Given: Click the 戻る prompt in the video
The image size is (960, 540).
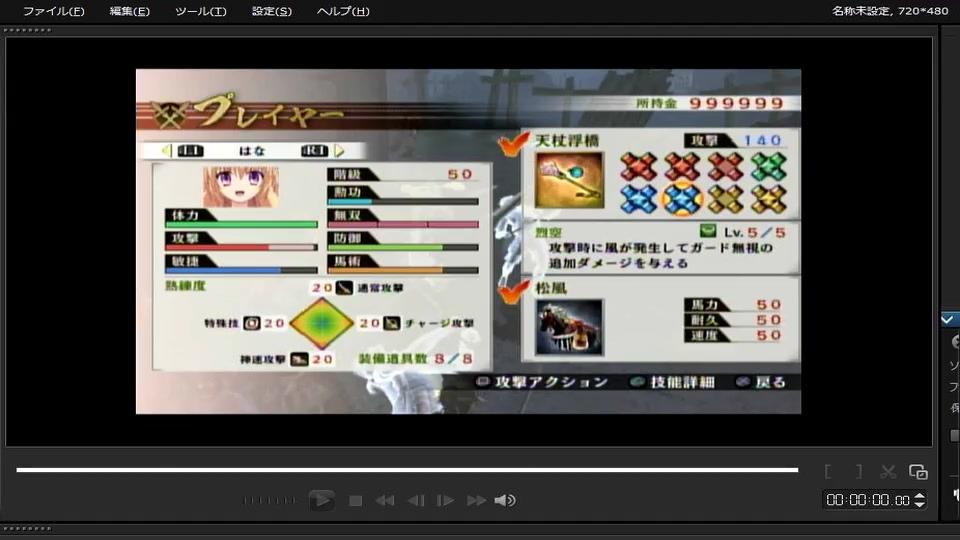Looking at the screenshot, I should 761,382.
